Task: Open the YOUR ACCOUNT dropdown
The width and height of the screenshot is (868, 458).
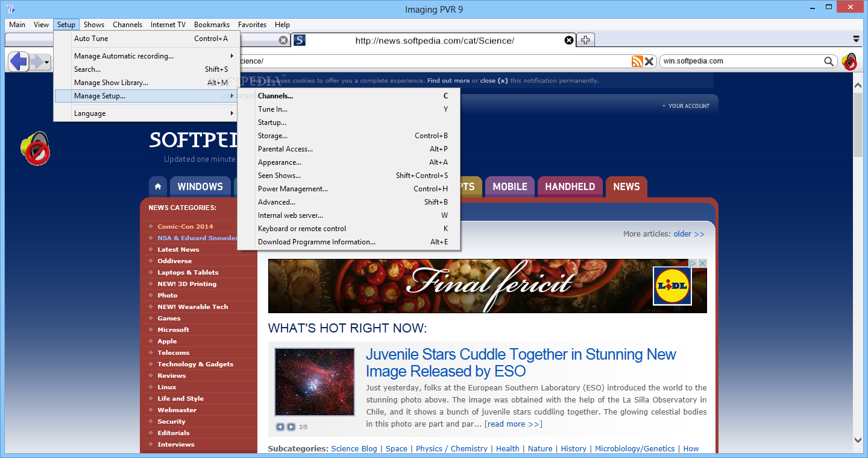Action: coord(686,106)
